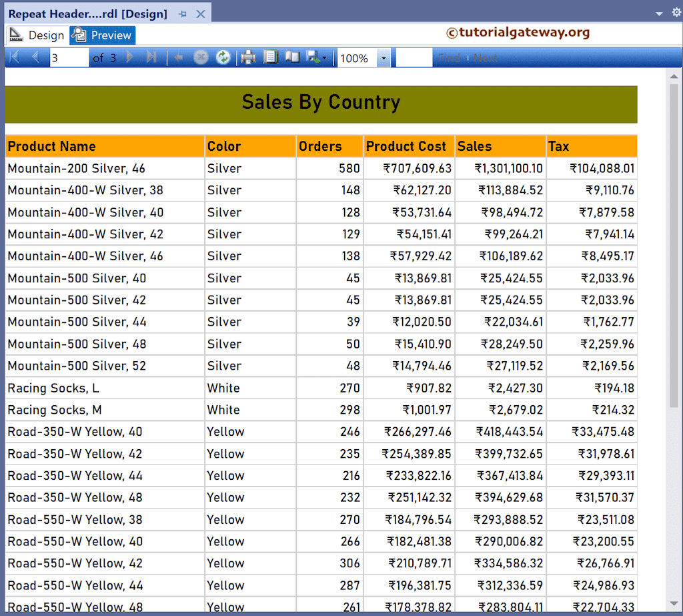Click the back to parent report arrow

click(x=179, y=58)
